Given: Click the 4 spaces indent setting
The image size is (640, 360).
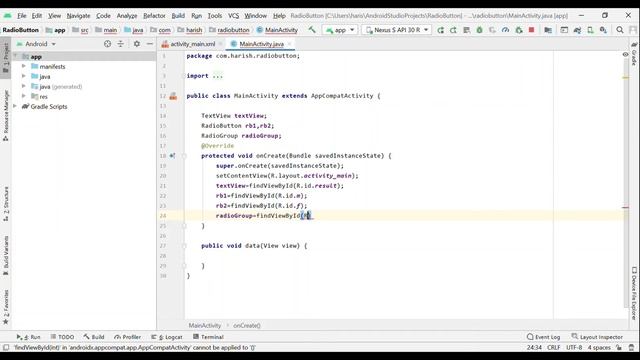Looking at the screenshot, I should tap(599, 347).
